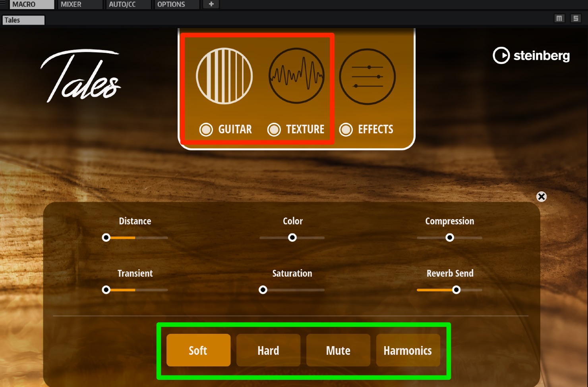Click the Tales program name field

coord(23,20)
